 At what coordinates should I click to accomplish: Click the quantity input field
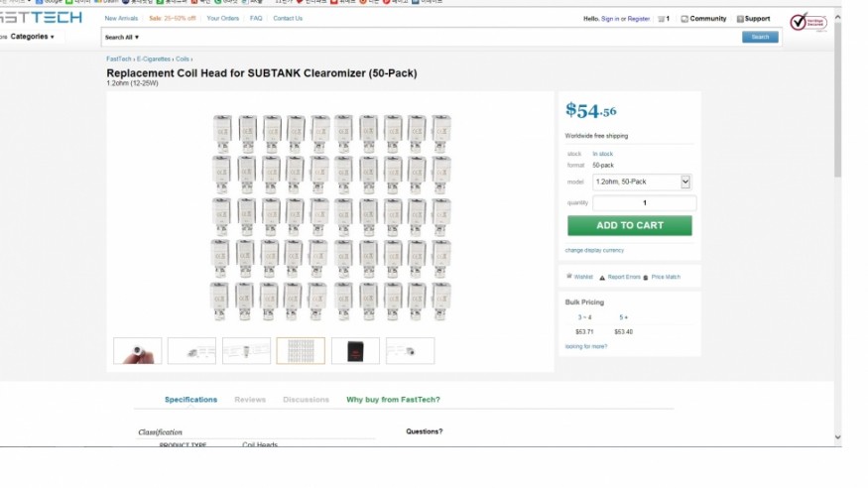[644, 203]
